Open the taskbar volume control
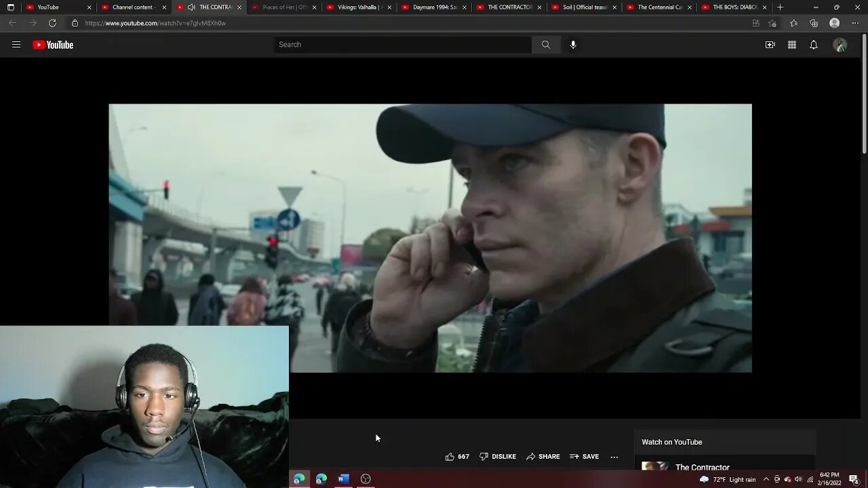This screenshot has width=868, height=488. 798,479
